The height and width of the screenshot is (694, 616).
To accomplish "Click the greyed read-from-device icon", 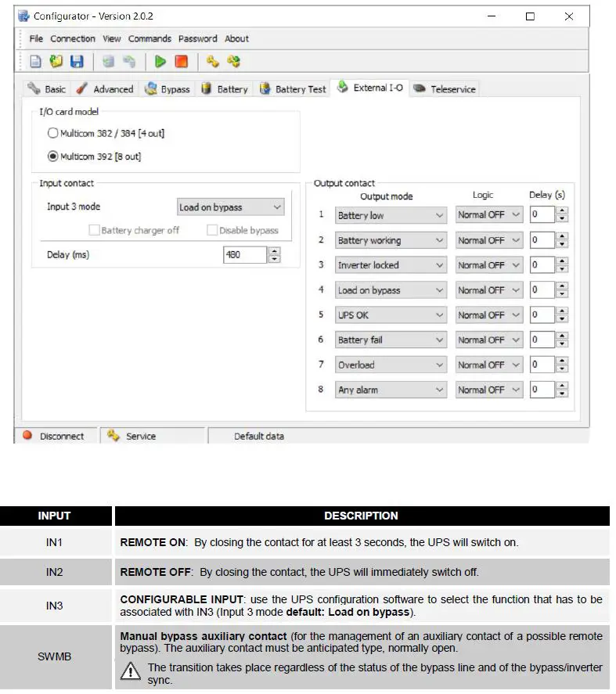I will click(109, 62).
